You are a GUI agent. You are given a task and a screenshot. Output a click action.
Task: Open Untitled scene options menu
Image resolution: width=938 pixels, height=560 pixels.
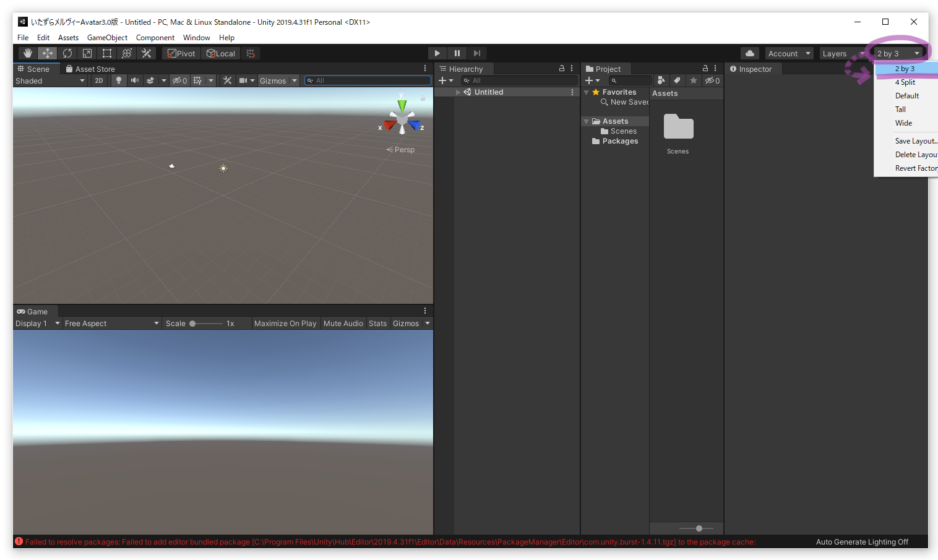[572, 92]
